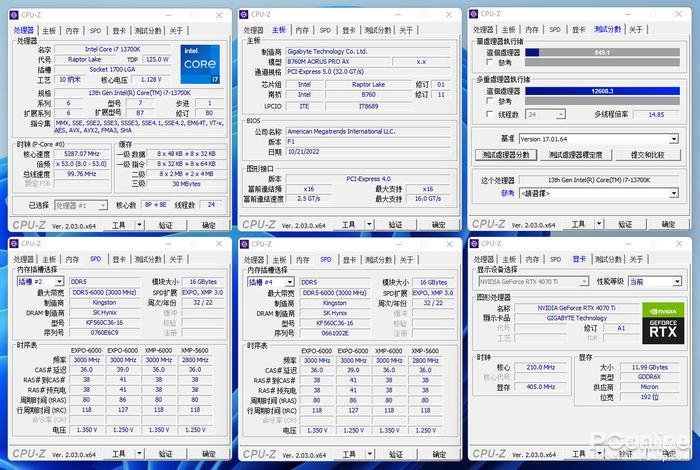Expand the 工具 arrow in the Gigabyte mainboard window

click(x=369, y=225)
